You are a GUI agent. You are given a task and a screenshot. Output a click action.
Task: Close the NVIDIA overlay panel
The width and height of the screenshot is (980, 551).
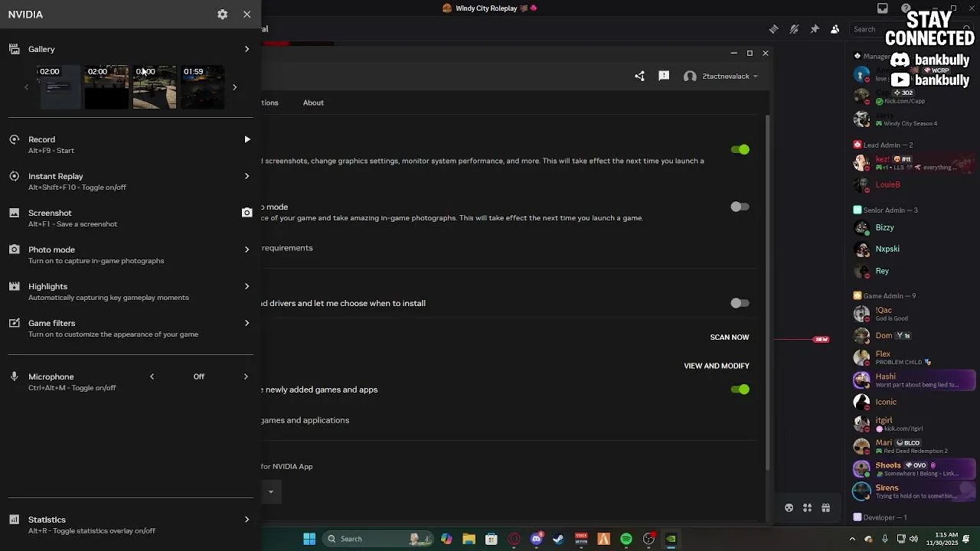247,15
